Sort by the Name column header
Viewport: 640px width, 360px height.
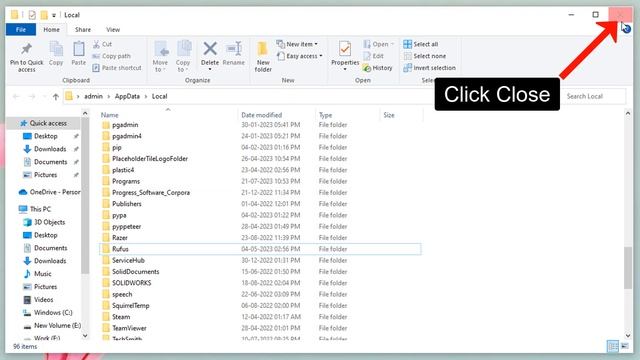click(x=167, y=115)
